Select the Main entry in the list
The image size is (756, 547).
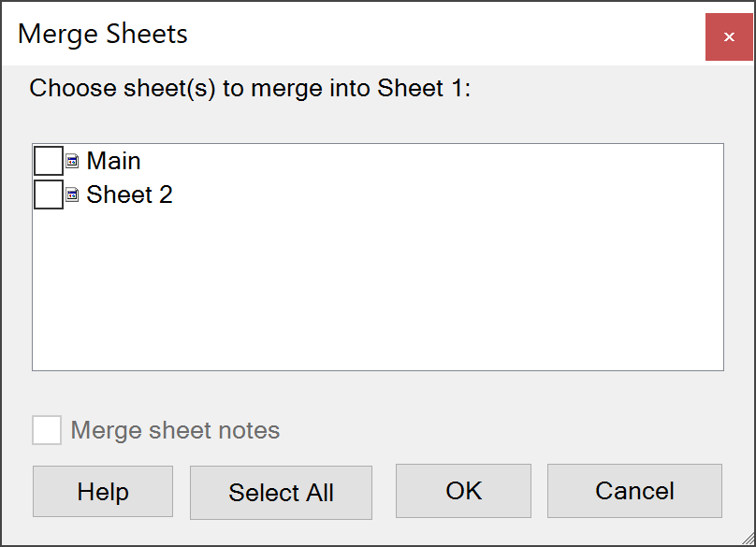pos(113,161)
